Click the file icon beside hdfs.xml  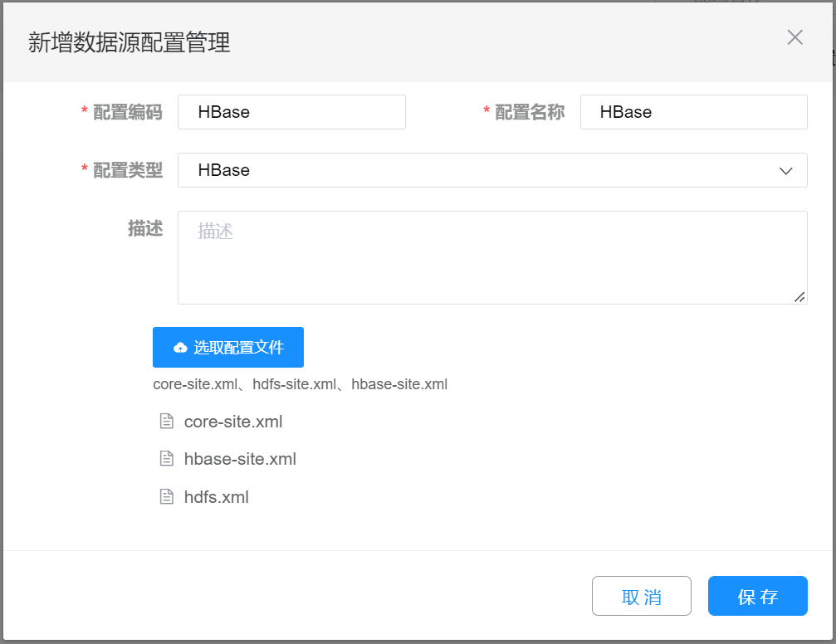tap(166, 497)
